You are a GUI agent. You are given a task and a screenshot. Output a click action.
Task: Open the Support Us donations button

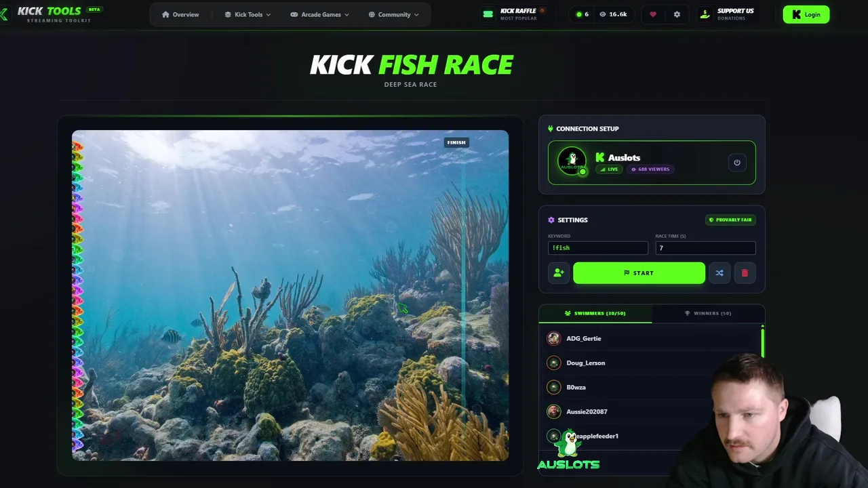coord(727,14)
